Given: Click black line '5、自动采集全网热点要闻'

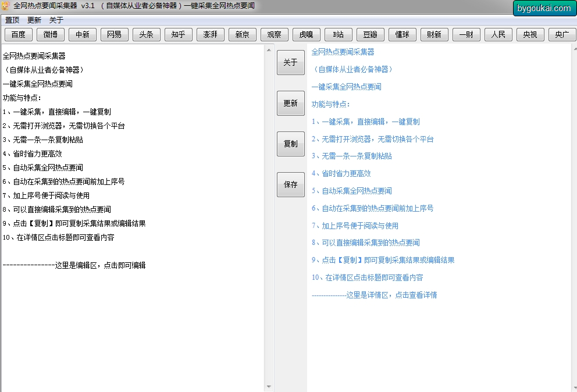Looking at the screenshot, I should pyautogui.click(x=42, y=168).
